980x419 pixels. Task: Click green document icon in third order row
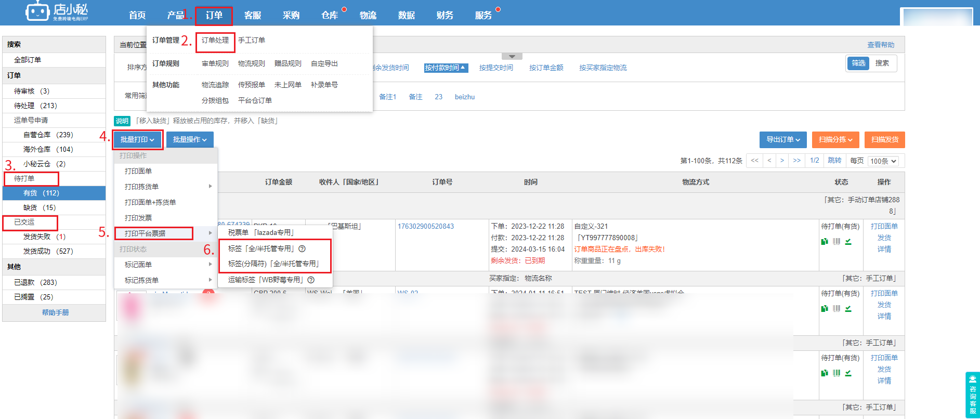[825, 373]
